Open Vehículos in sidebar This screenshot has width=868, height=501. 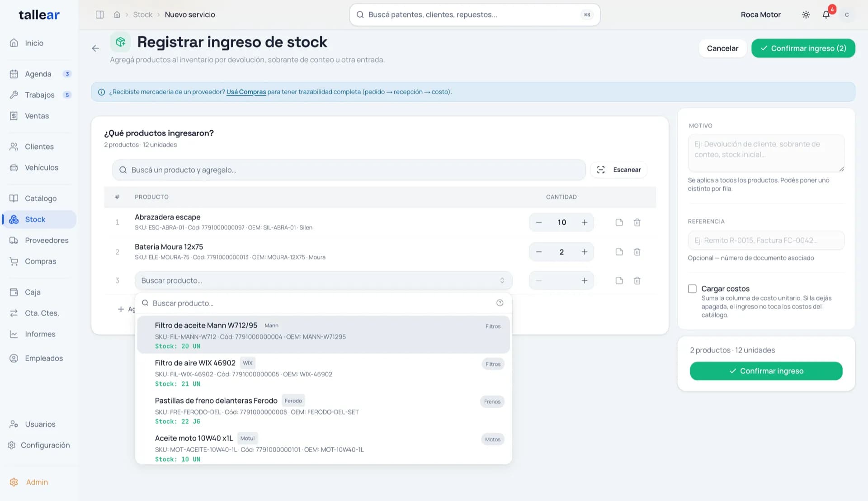coord(39,167)
